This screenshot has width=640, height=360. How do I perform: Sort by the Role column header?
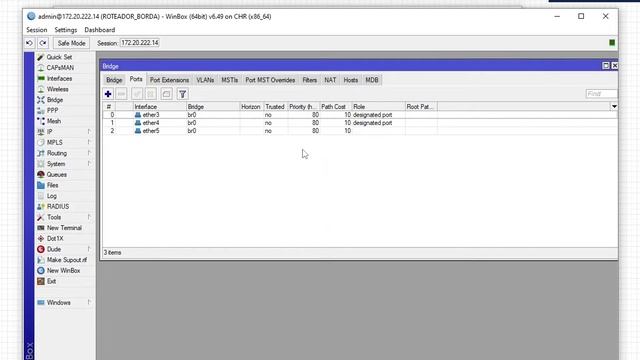(378, 107)
